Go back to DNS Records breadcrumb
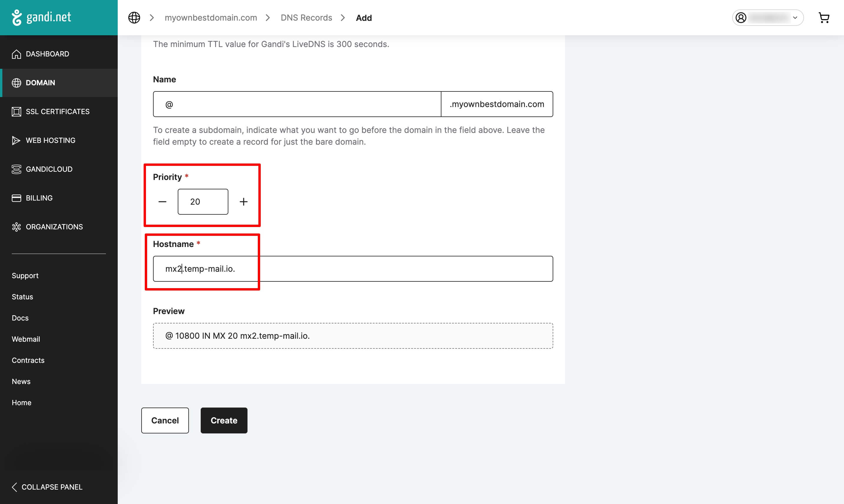Image resolution: width=844 pixels, height=504 pixels. click(306, 18)
